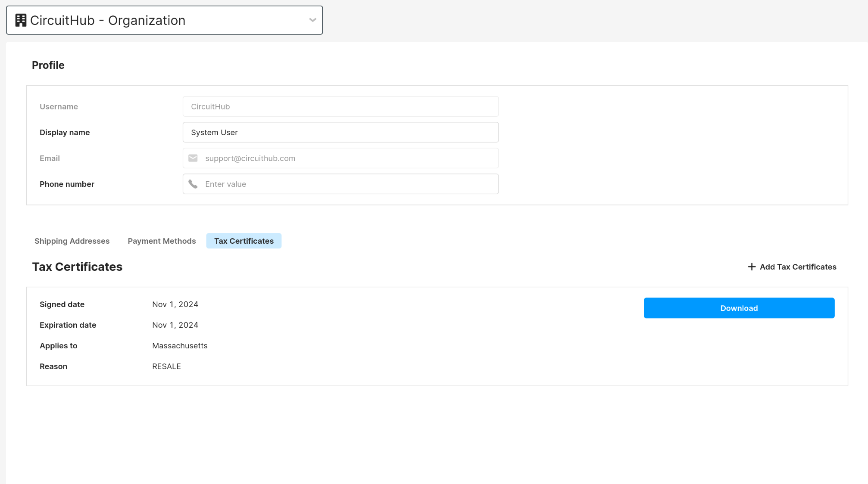
Task: Select the Tax Certificates tab
Action: tap(244, 241)
